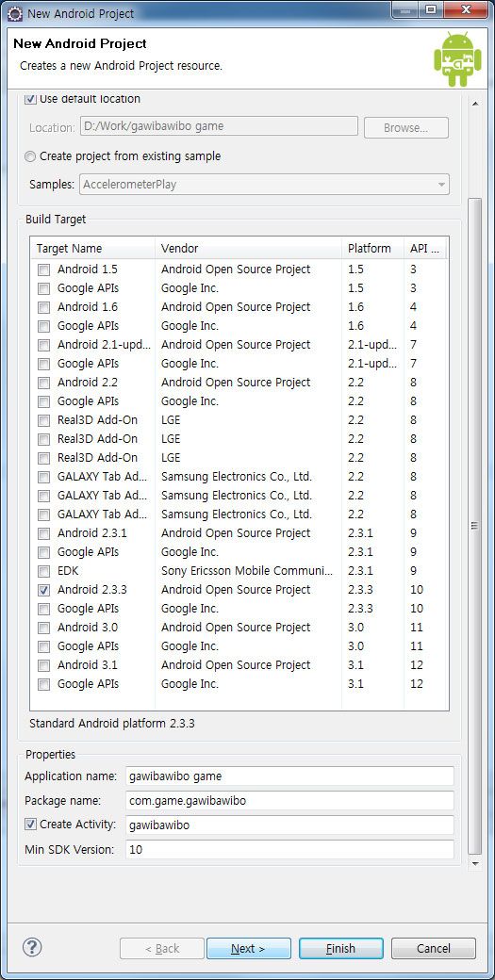Sort by API level column header
Viewport: 495px width, 980px height.
[x=425, y=248]
